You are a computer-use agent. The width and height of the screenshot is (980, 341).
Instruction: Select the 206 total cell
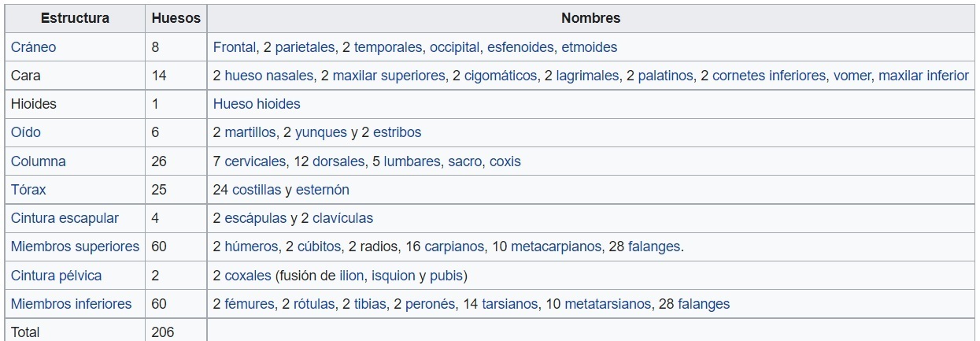coord(163,332)
